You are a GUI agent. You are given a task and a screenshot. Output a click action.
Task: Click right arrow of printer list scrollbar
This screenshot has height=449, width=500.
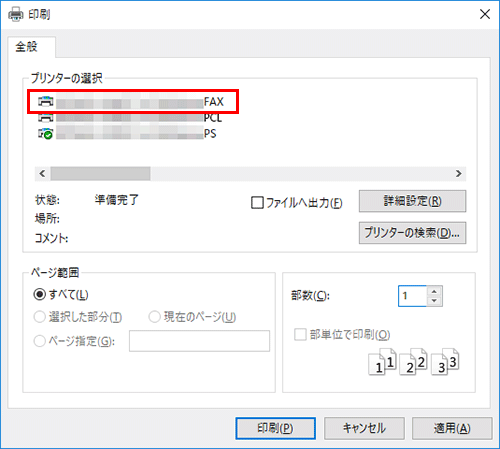(x=459, y=173)
